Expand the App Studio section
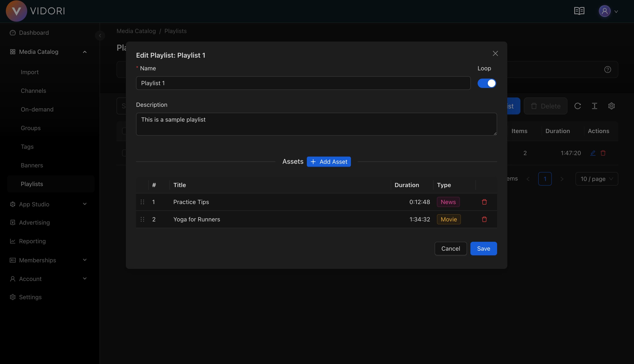Viewport: 634px width, 364px height. 85,204
